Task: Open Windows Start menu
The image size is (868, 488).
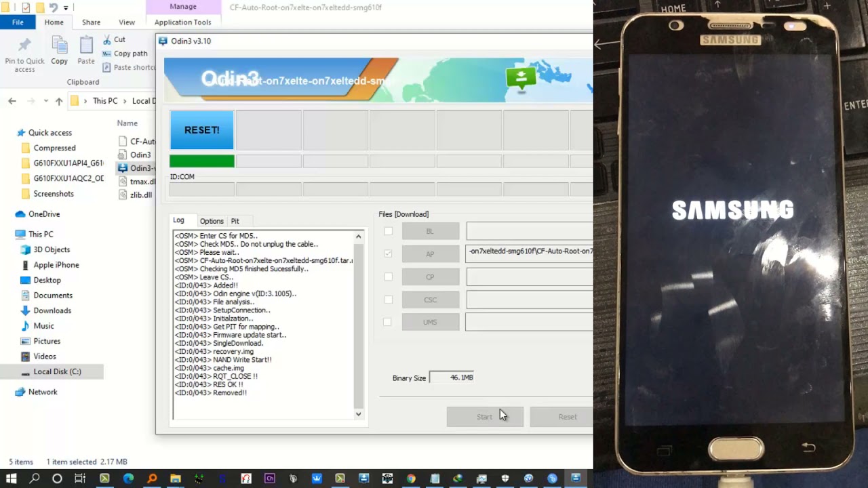Action: pos(12,479)
